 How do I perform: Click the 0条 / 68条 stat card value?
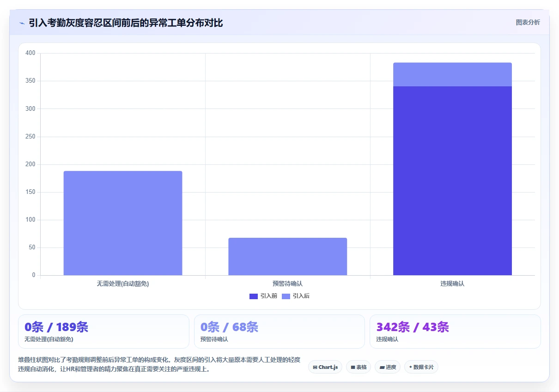pos(229,327)
